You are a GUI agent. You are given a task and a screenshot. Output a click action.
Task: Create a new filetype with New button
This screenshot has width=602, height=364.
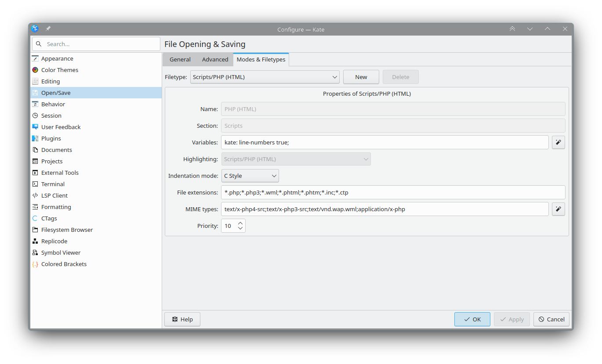coord(361,77)
